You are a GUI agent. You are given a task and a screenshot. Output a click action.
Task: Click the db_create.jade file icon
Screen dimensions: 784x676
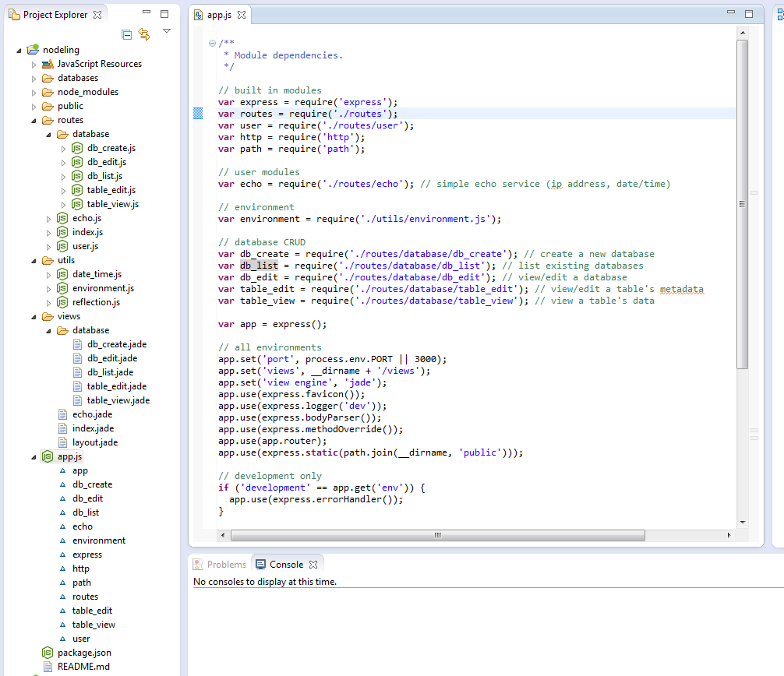77,344
